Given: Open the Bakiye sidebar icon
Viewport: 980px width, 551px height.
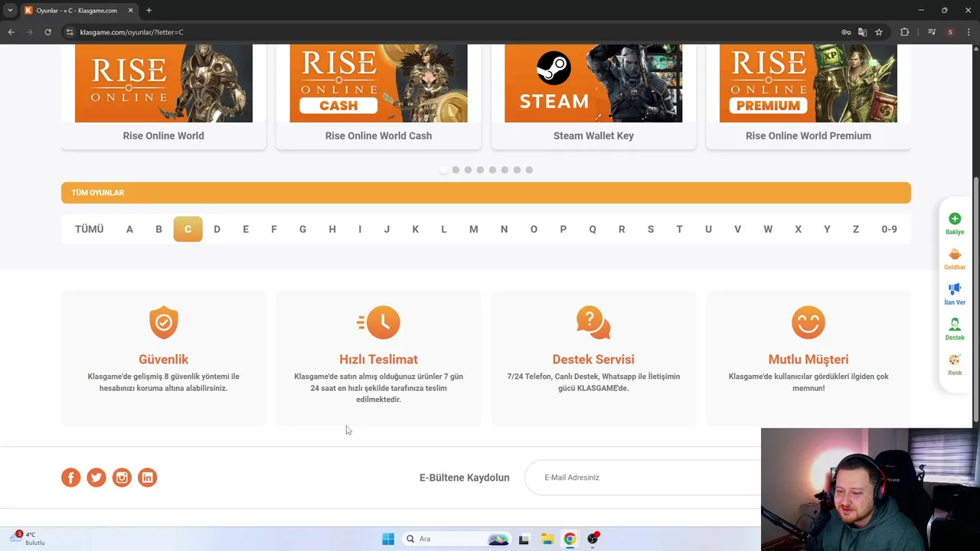Looking at the screenshot, I should (x=955, y=219).
